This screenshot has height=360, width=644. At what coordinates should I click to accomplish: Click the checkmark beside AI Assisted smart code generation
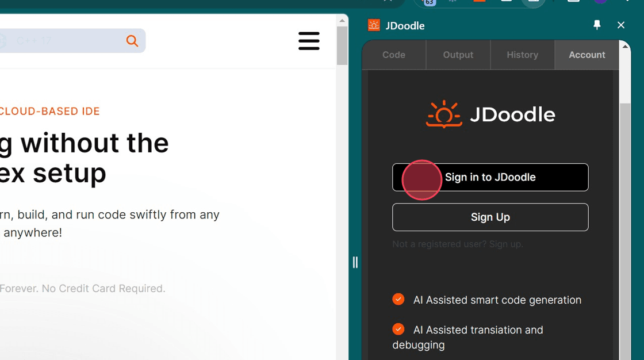point(398,299)
